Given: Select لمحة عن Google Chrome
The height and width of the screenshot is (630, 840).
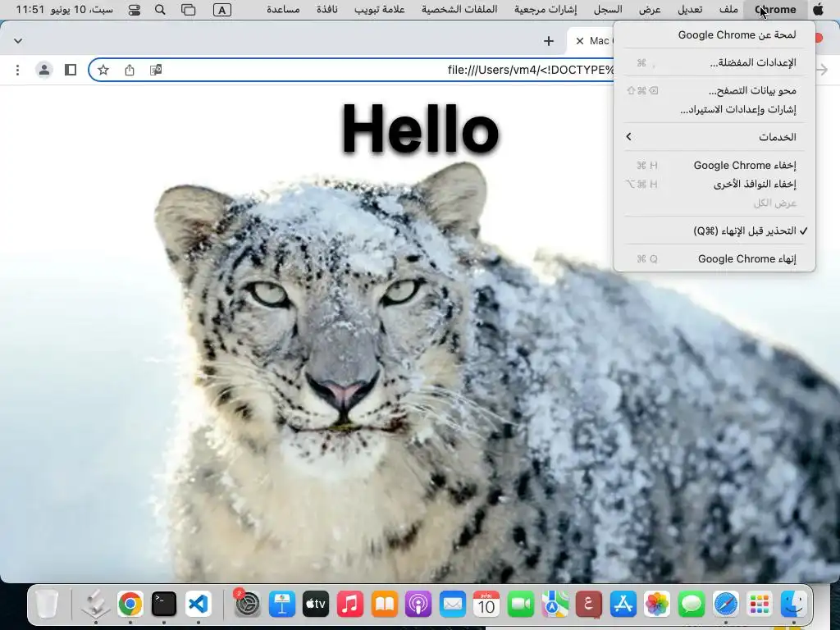Looking at the screenshot, I should (714, 34).
